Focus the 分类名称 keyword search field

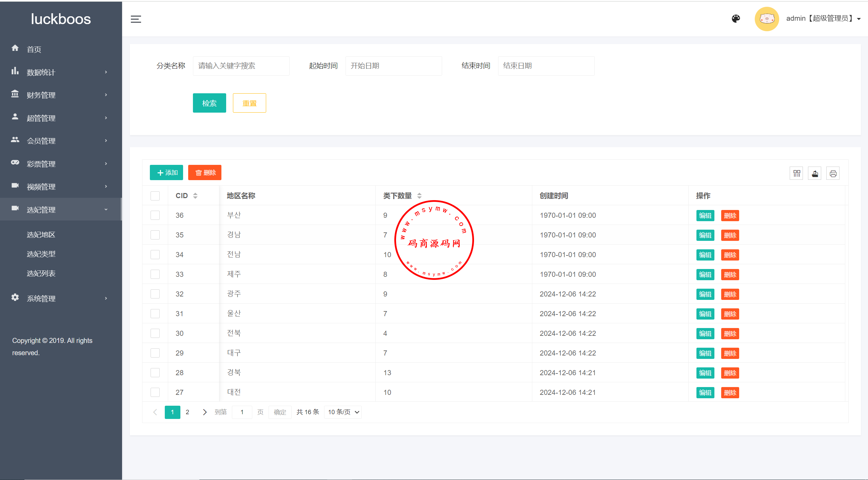point(241,66)
